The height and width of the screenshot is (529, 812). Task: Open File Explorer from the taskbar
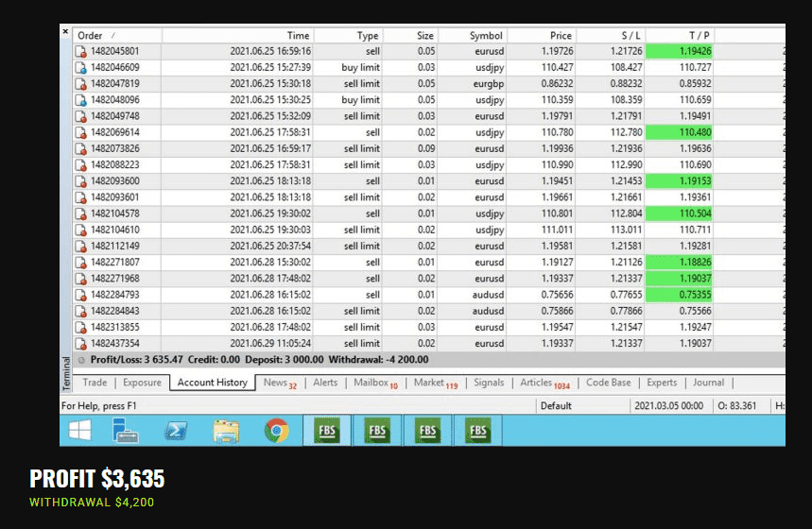tap(226, 431)
